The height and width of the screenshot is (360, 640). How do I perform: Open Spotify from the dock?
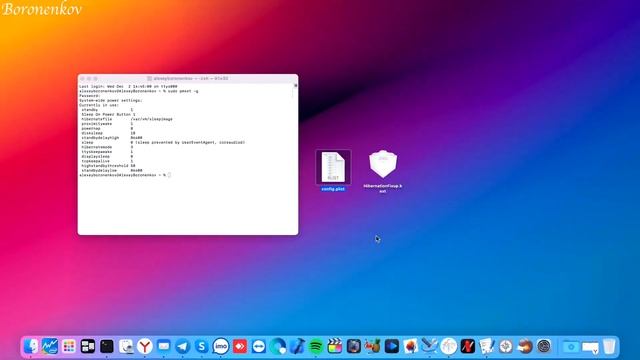click(x=316, y=346)
